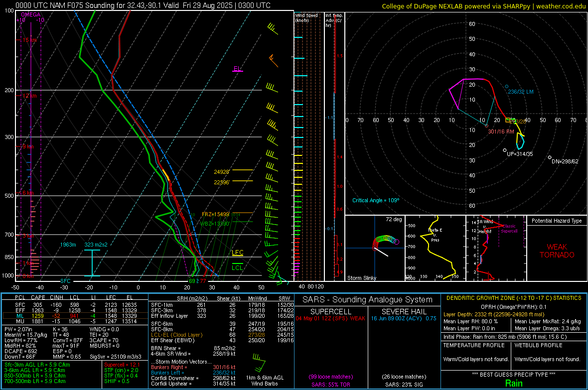Click the 'Storm Slinky' label
The width and height of the screenshot is (588, 390).
pos(361,278)
